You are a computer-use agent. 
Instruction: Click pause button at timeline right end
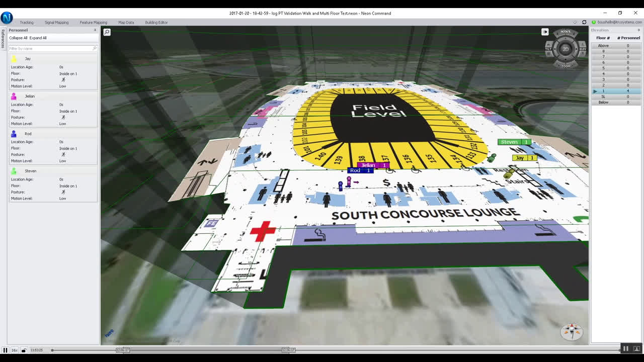(626, 349)
